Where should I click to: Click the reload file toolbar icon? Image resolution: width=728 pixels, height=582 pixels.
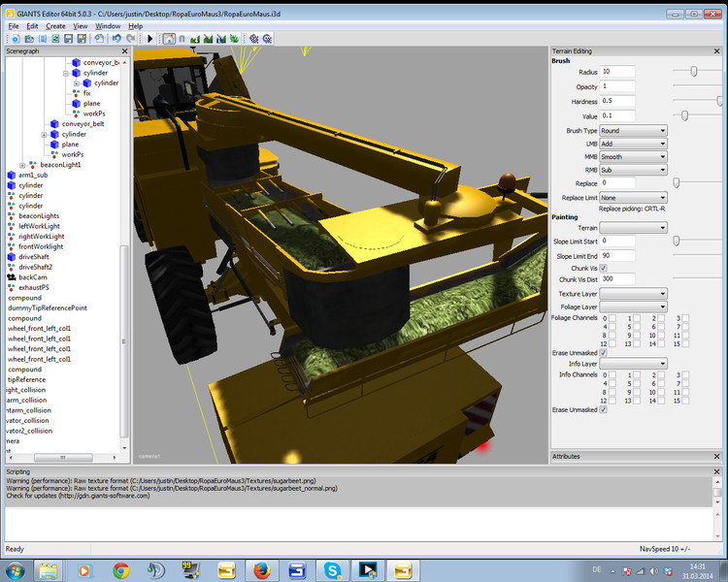coord(55,39)
